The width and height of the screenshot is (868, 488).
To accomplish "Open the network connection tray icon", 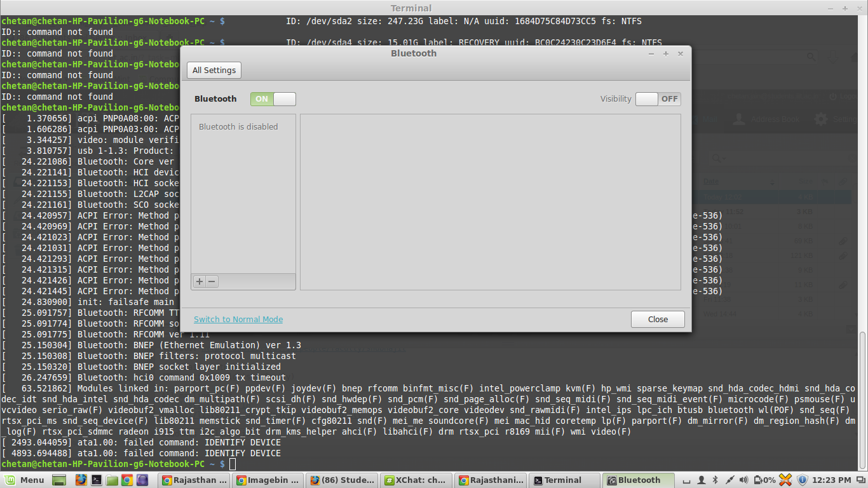I will (730, 480).
